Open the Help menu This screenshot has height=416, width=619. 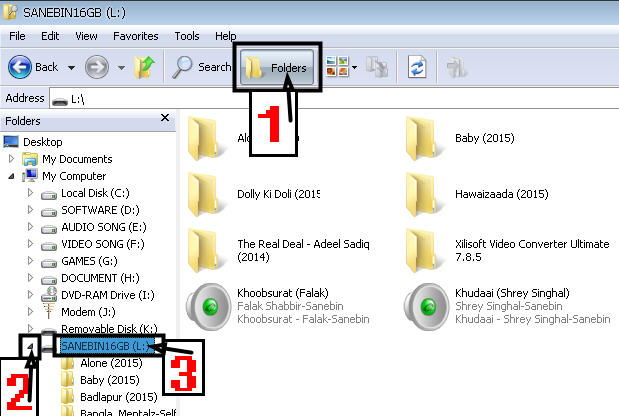coord(225,36)
